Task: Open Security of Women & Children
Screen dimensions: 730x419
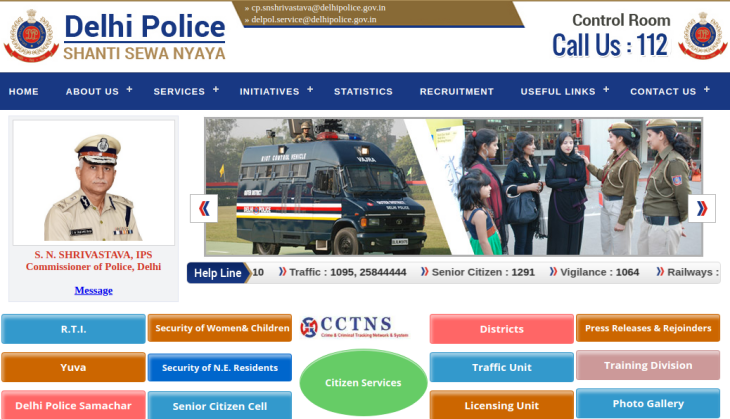Action: [x=220, y=328]
